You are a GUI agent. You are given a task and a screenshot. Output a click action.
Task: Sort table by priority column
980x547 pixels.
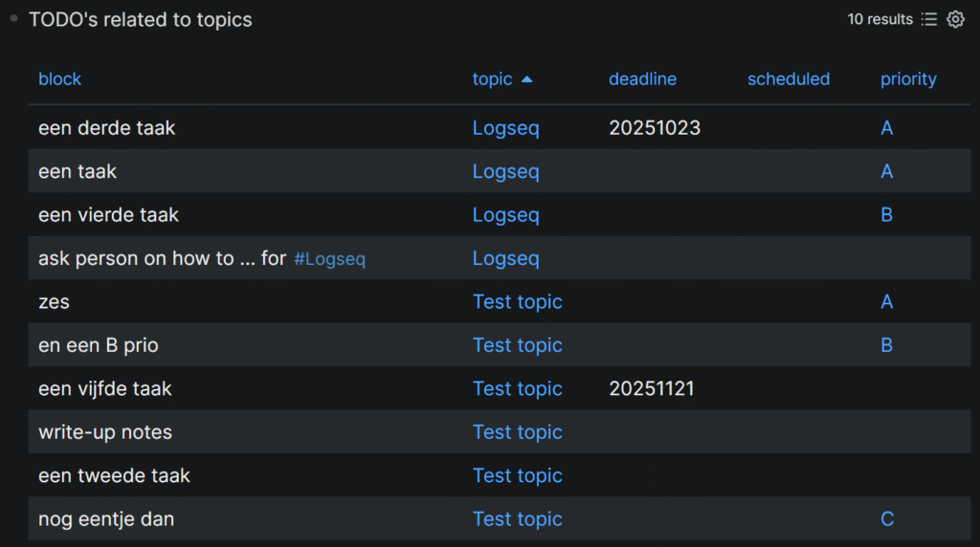point(907,79)
